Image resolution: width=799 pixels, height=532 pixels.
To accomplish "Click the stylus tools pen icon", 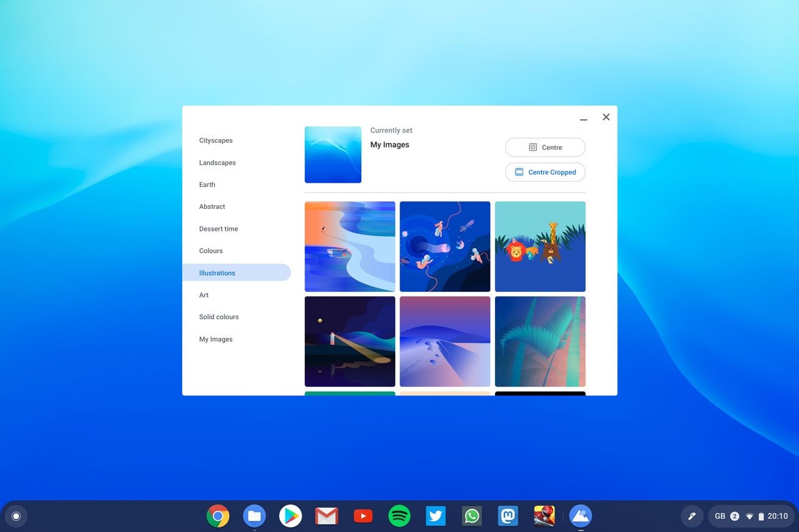I will coord(692,516).
